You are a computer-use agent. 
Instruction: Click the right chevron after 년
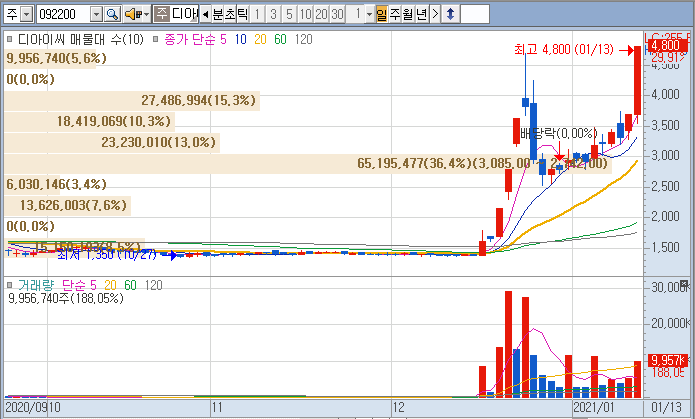[x=435, y=14]
